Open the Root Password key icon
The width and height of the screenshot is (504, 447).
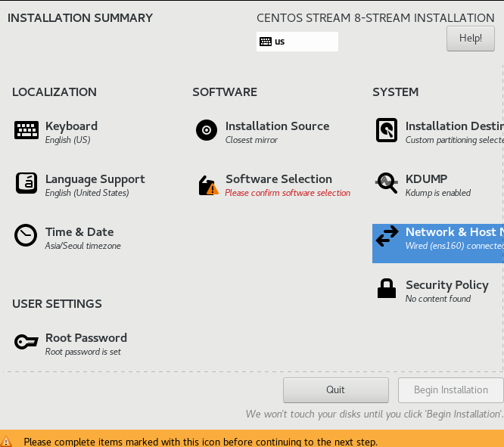[x=26, y=342]
